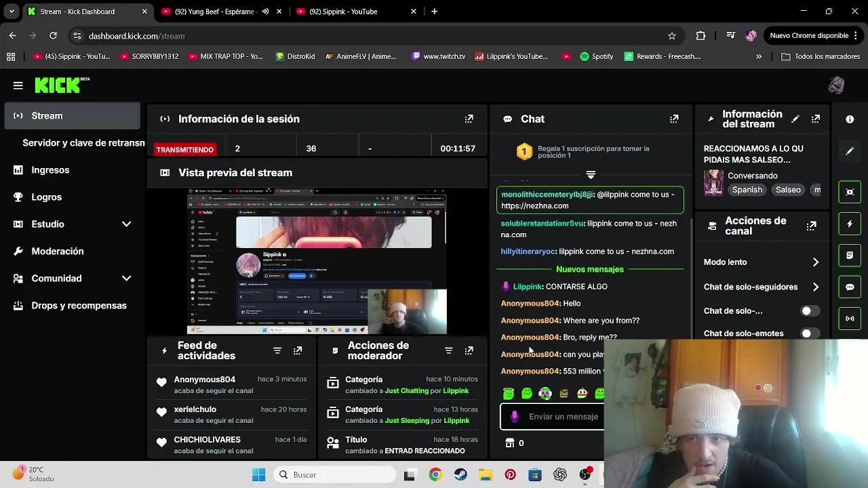The height and width of the screenshot is (488, 868).
Task: Click the Salseo tag chip
Action: pyautogui.click(x=788, y=190)
